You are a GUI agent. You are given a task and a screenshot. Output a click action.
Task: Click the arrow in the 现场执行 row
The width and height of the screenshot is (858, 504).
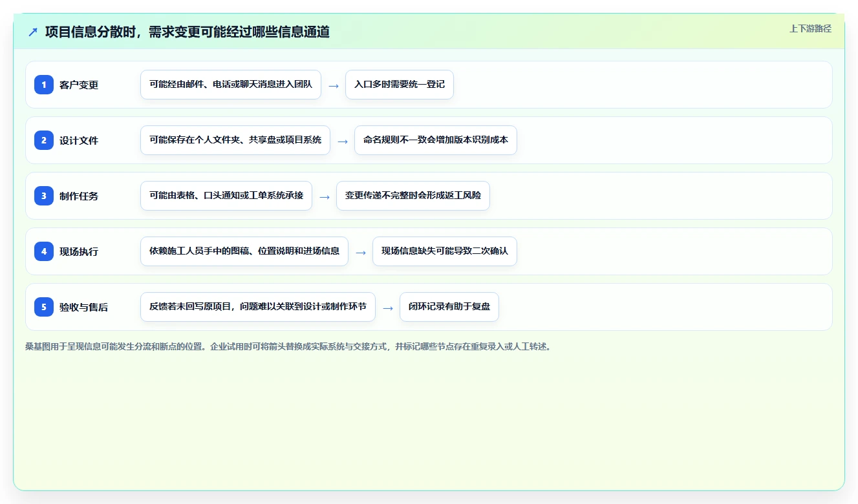361,252
